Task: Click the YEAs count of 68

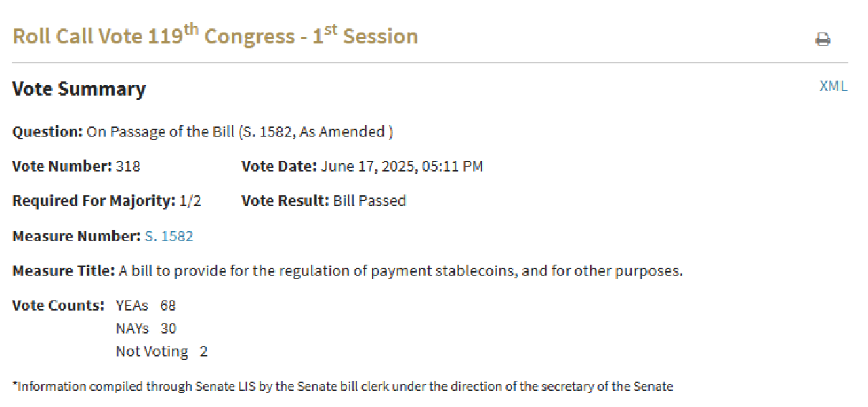Action: 168,306
